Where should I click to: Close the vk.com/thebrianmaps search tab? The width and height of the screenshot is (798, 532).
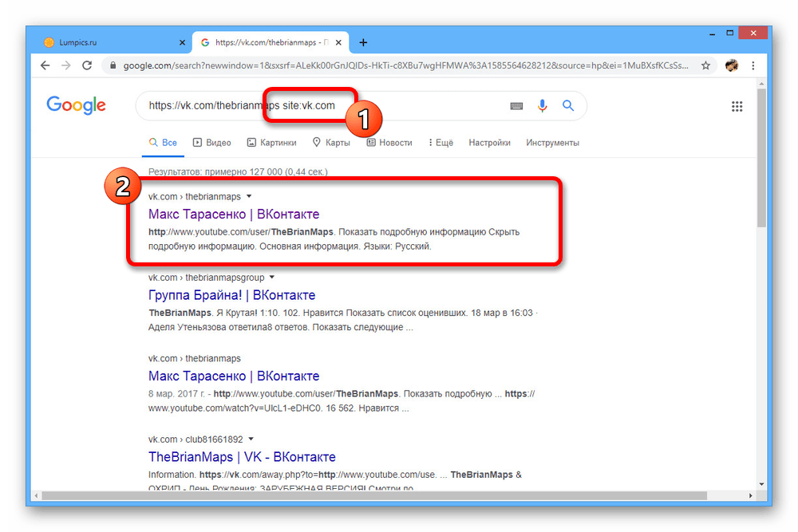[338, 43]
